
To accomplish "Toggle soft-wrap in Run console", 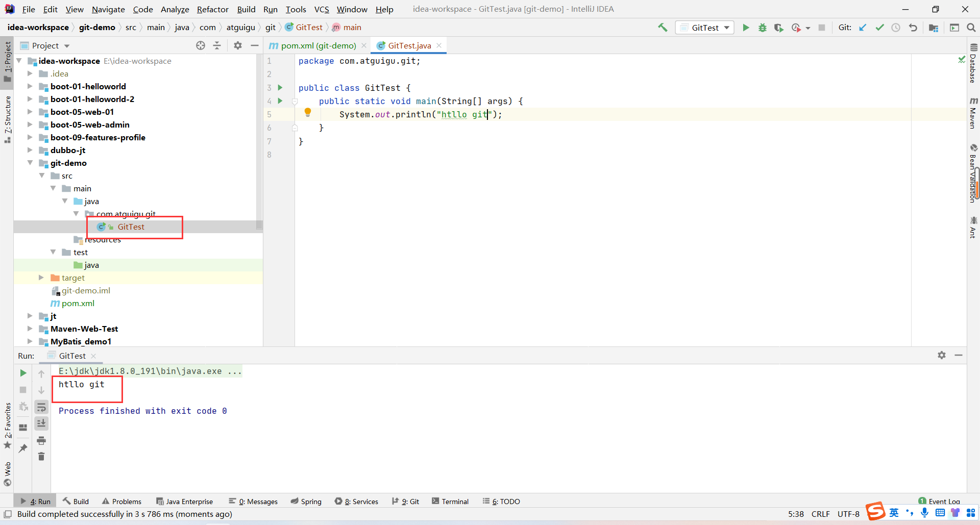I will (41, 407).
